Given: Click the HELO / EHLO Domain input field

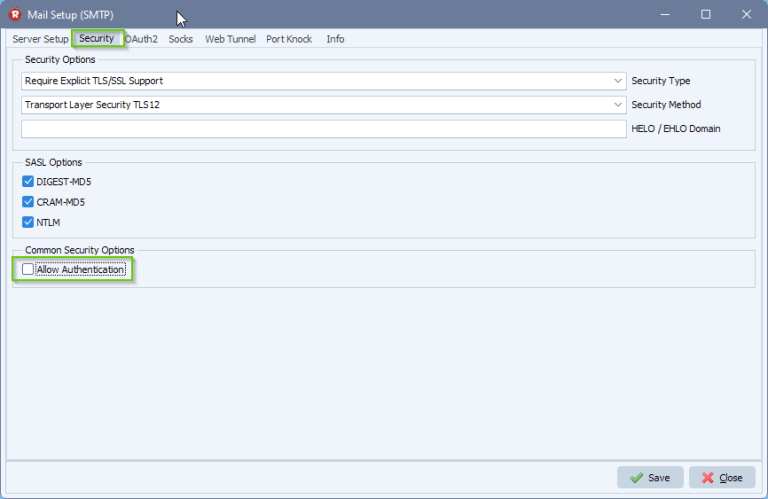Looking at the screenshot, I should 324,129.
